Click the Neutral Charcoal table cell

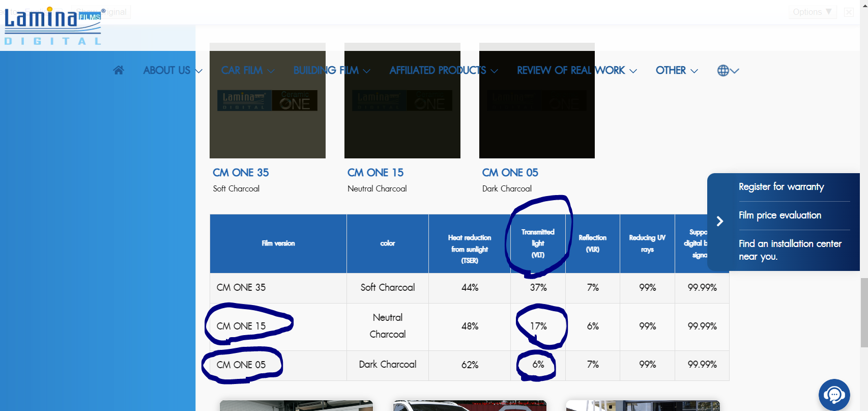click(388, 326)
